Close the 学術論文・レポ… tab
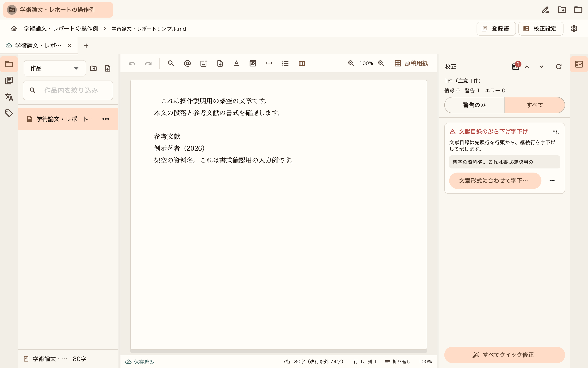Viewport: 588px width, 368px height. tap(69, 46)
